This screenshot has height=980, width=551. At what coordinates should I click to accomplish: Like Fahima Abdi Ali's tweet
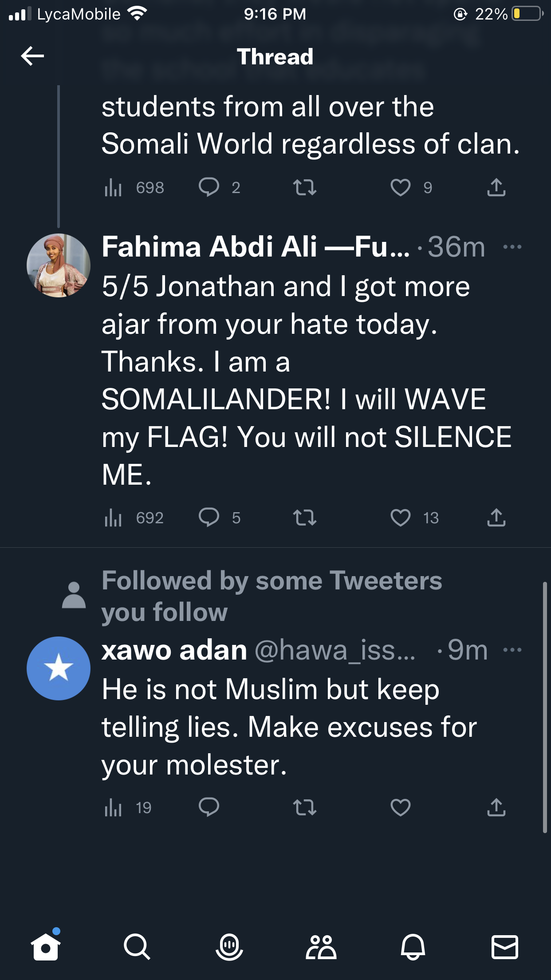(400, 518)
